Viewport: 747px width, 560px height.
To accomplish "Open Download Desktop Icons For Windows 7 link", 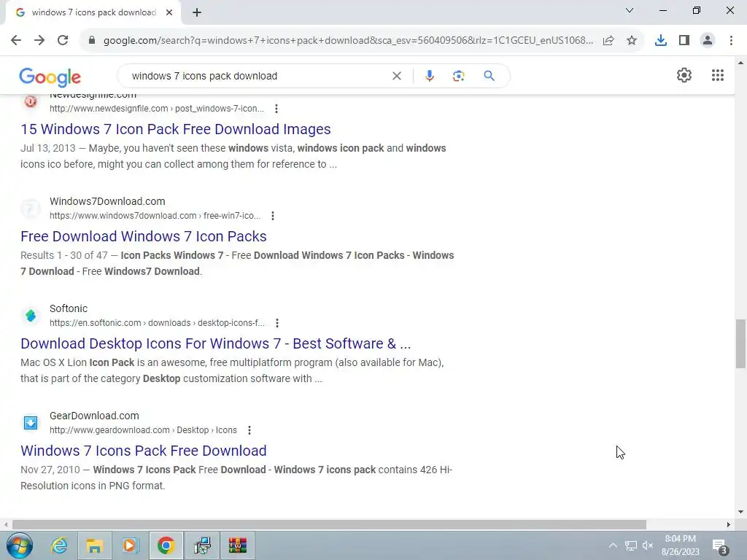I will coord(216,343).
